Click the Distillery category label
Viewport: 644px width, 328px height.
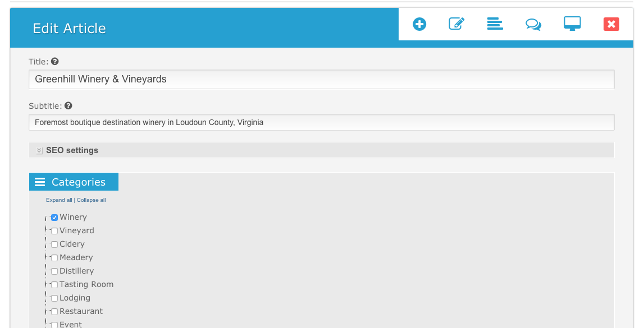76,271
